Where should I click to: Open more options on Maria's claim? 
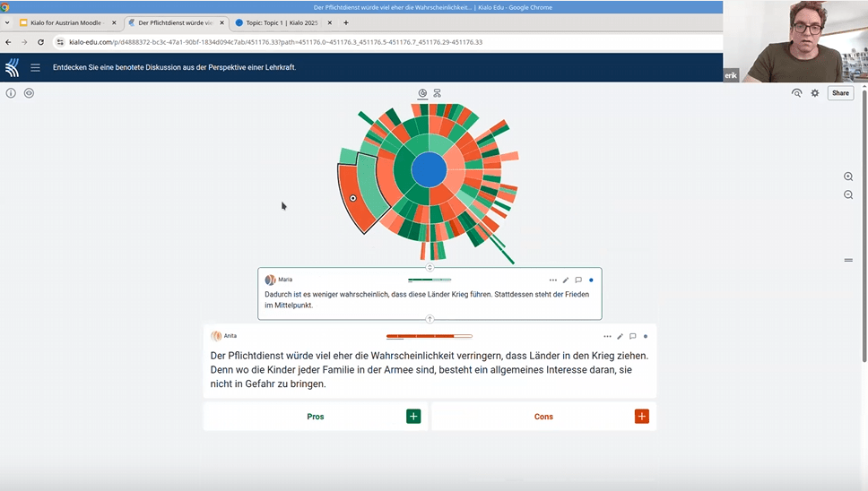point(553,280)
